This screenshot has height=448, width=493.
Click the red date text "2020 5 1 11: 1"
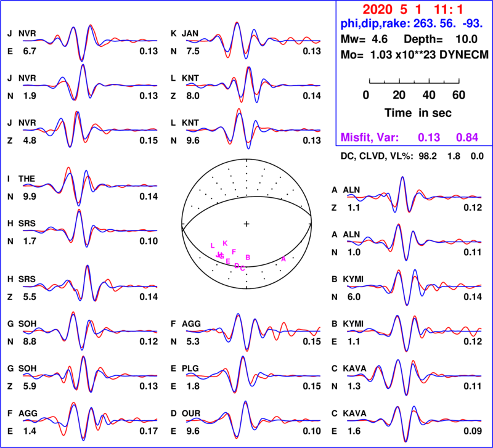point(412,10)
